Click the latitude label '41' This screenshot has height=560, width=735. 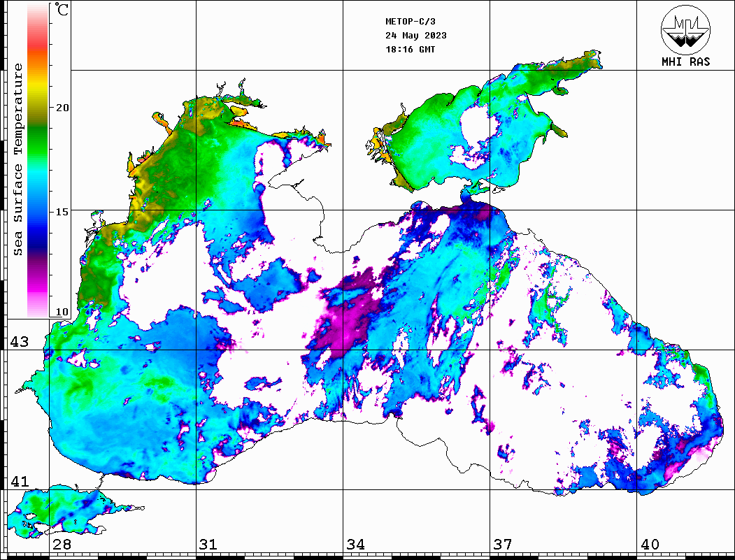coord(20,482)
